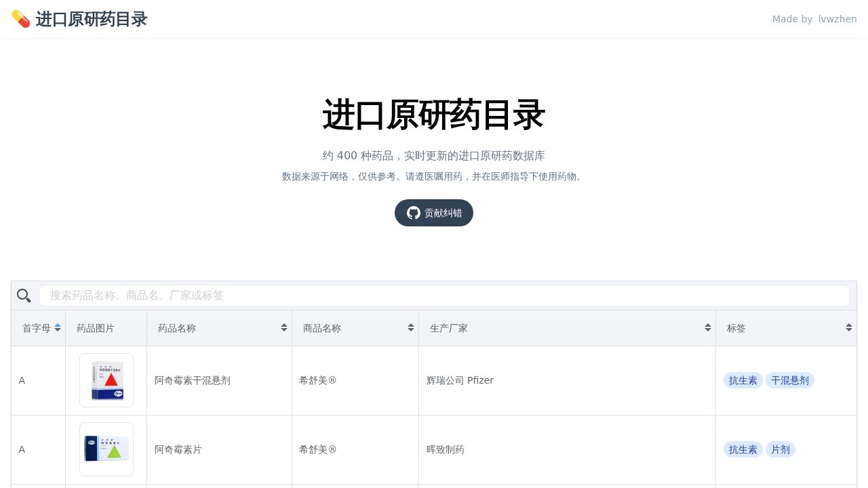Click 希舒美® in 阿奇霉素干混悬剂 row
The image size is (868, 488).
point(318,381)
